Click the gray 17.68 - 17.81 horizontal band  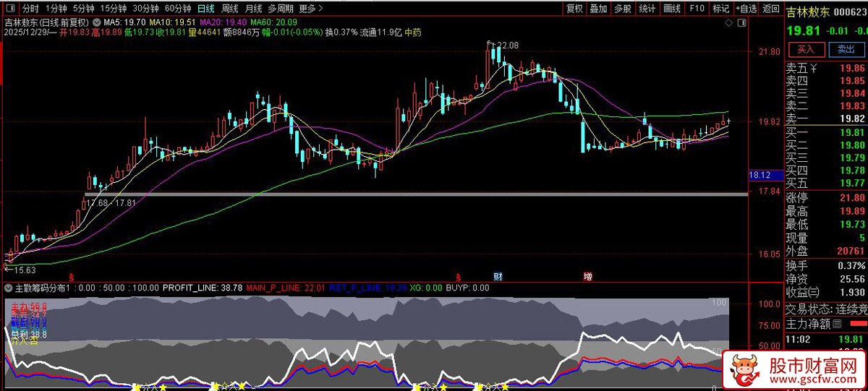(416, 194)
